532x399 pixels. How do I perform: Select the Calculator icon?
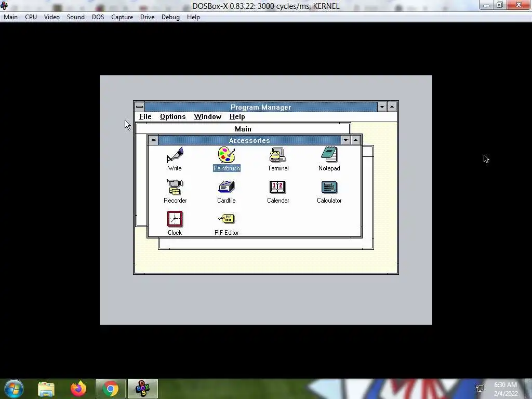click(x=329, y=187)
